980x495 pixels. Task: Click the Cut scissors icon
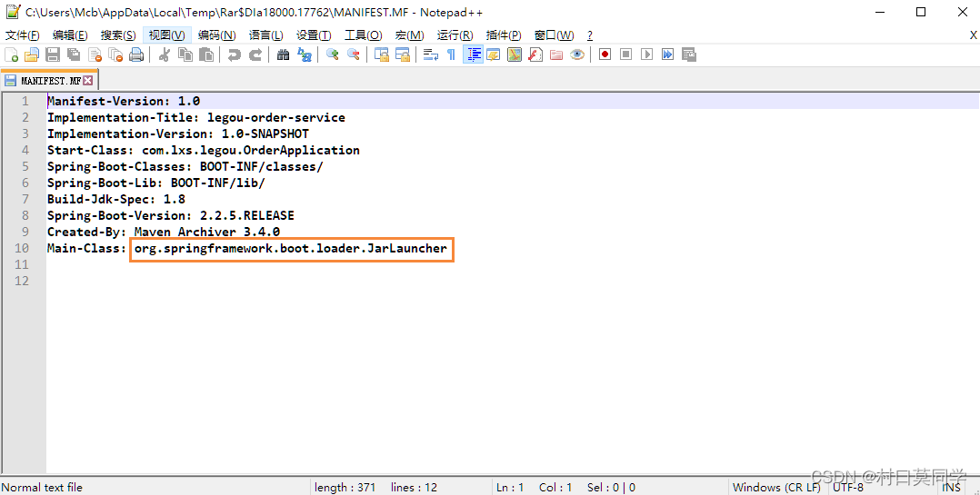[165, 54]
